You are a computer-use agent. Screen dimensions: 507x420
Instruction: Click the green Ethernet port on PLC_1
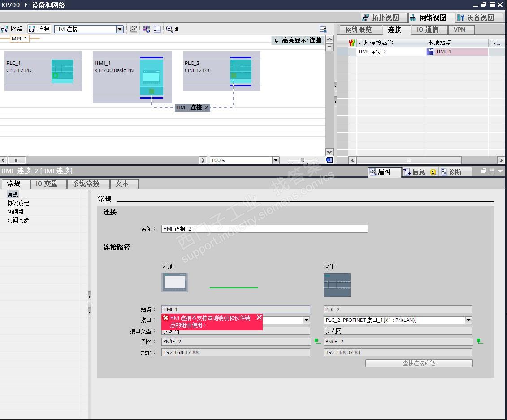pos(55,76)
